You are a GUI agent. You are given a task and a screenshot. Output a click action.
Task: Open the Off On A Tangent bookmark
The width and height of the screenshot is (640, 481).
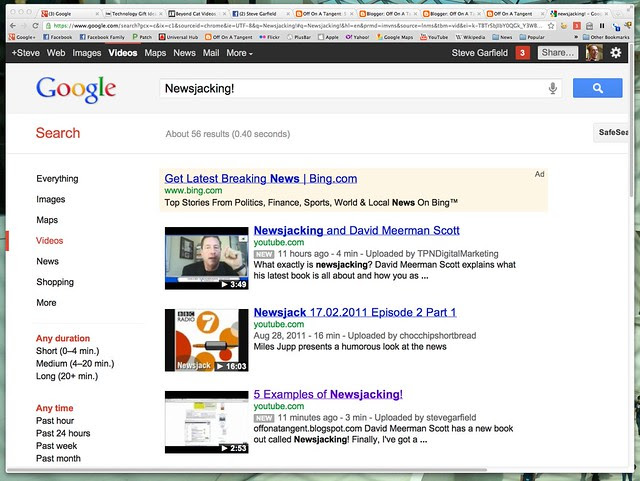pyautogui.click(x=229, y=37)
